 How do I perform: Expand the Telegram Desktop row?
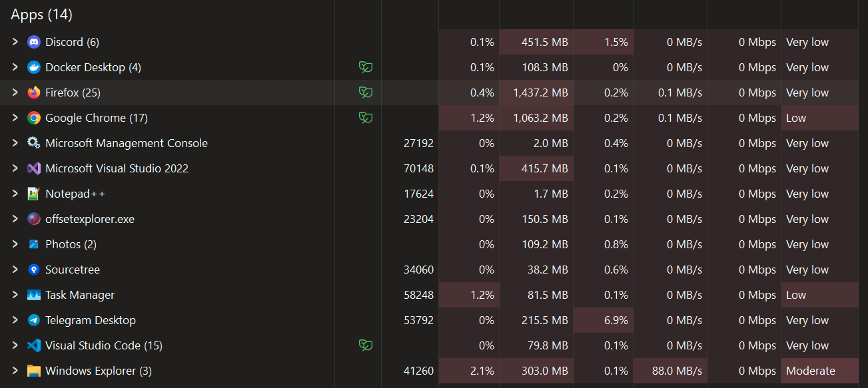tap(15, 320)
